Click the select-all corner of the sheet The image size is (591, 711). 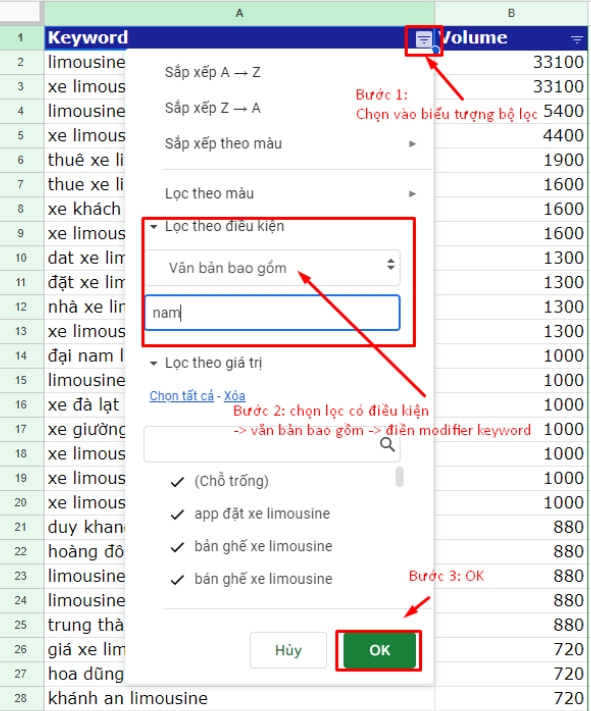(21, 13)
